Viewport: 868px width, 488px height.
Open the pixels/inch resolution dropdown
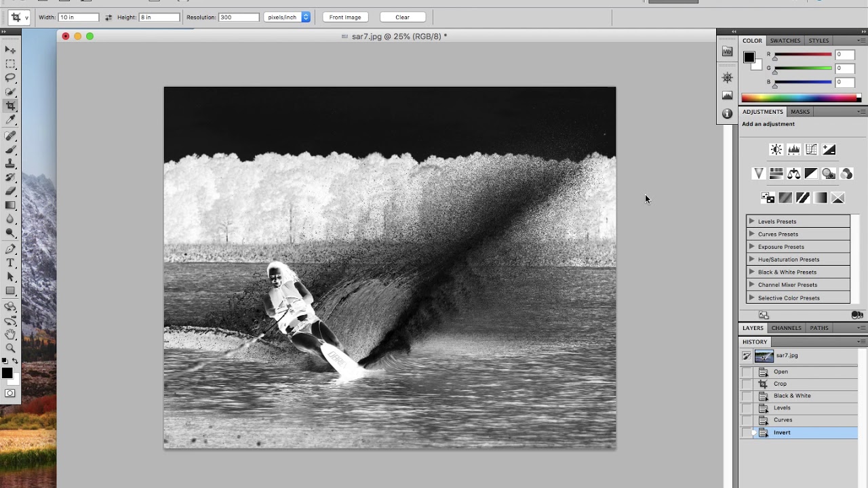coord(287,17)
